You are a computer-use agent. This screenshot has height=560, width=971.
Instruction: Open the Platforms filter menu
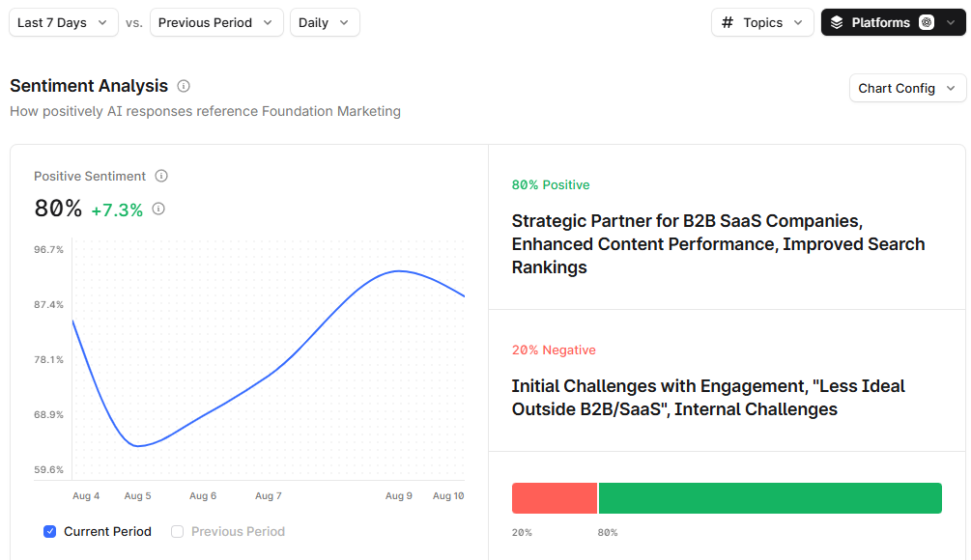click(891, 21)
